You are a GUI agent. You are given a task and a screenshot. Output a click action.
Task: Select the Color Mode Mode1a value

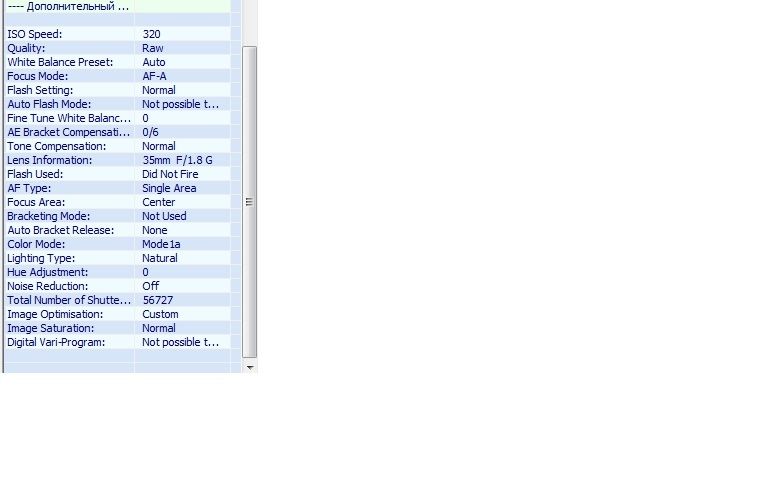click(x=161, y=244)
